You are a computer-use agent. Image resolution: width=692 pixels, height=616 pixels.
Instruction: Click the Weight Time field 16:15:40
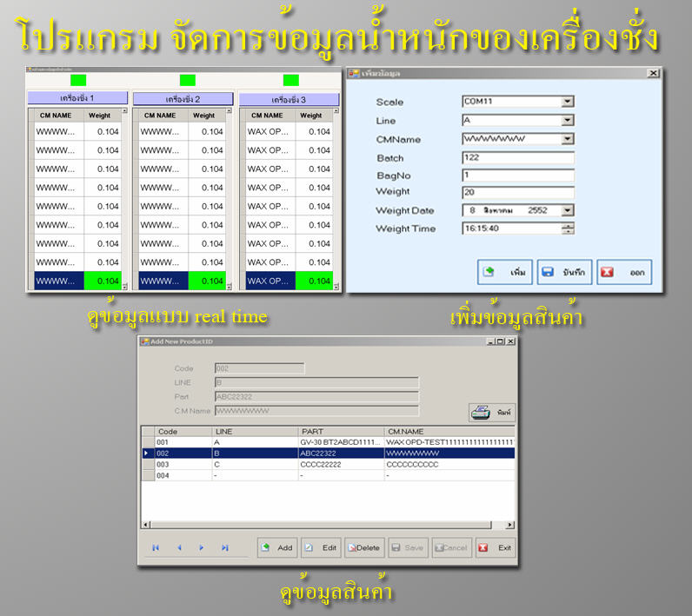512,229
